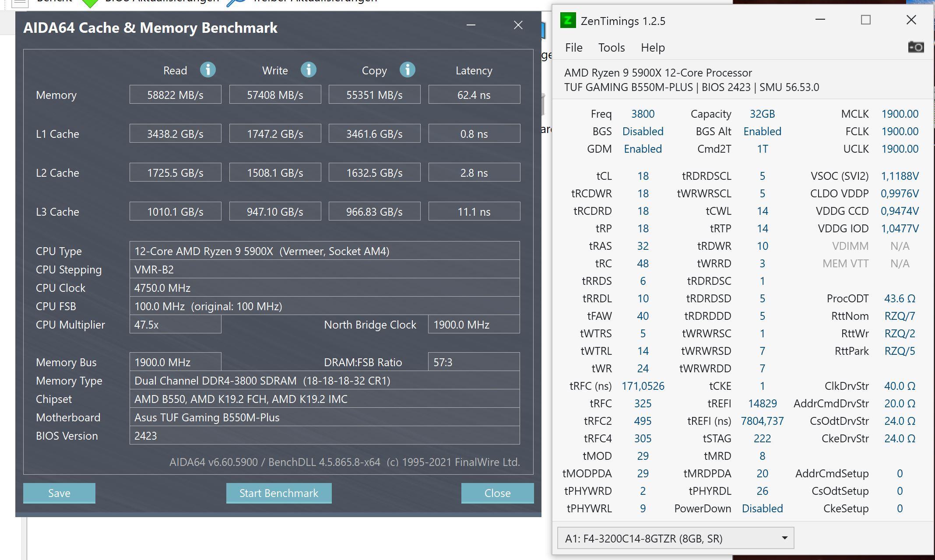Click the tREFI value 14829
Image resolution: width=935 pixels, height=560 pixels.
pos(762,403)
